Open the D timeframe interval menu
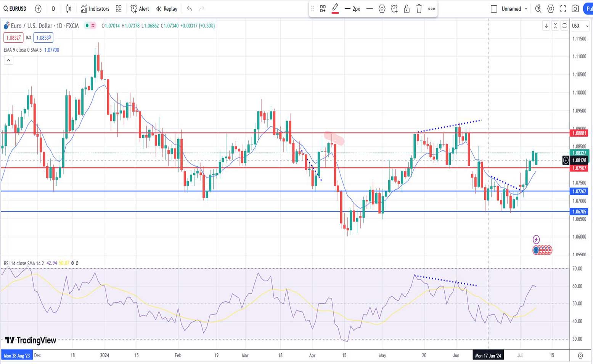The height and width of the screenshot is (364, 593). click(x=53, y=9)
